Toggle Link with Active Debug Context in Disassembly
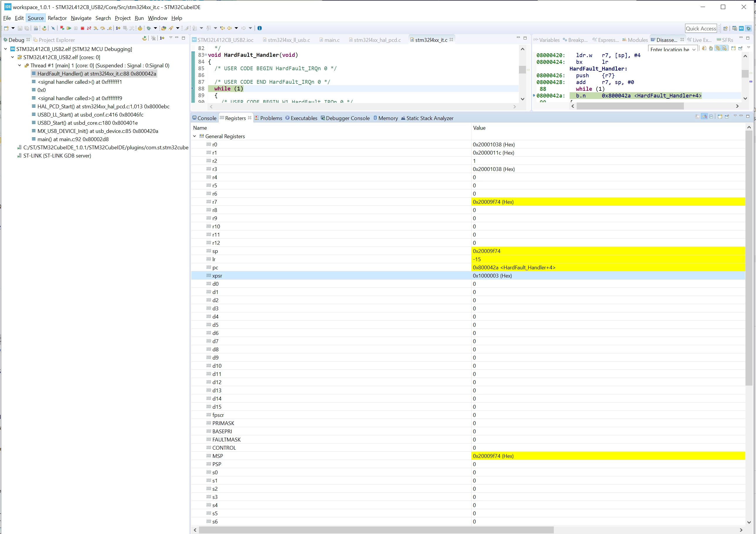The width and height of the screenshot is (756, 534). coord(718,48)
